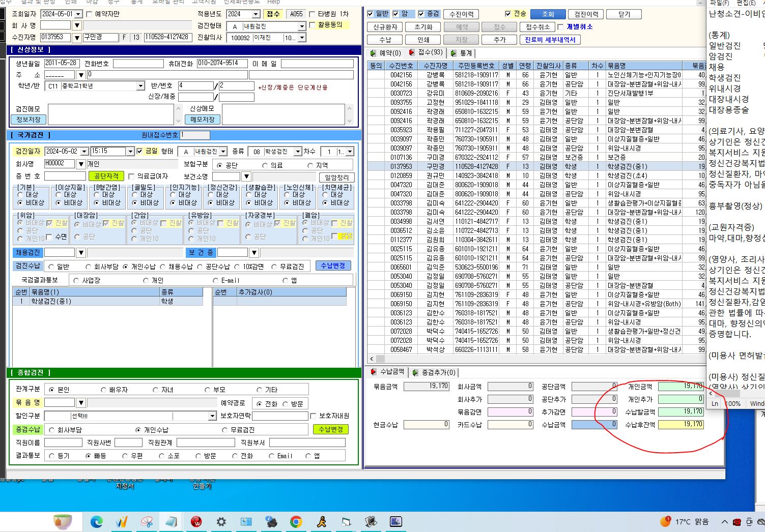Screen dimensions: 765x532
Task: Open the Snipping Tool scissors taskbar icon
Action: point(147,522)
